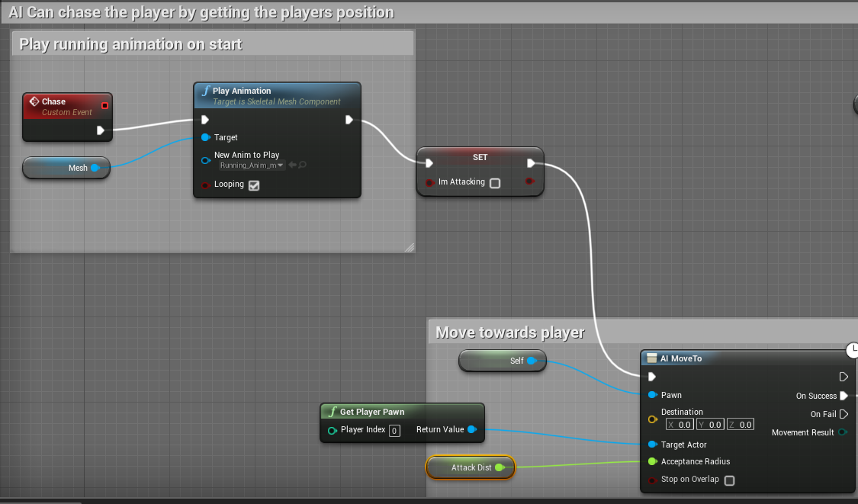Click the Chase event's red delegate pin
Image resolution: width=858 pixels, height=504 pixels.
tap(105, 105)
